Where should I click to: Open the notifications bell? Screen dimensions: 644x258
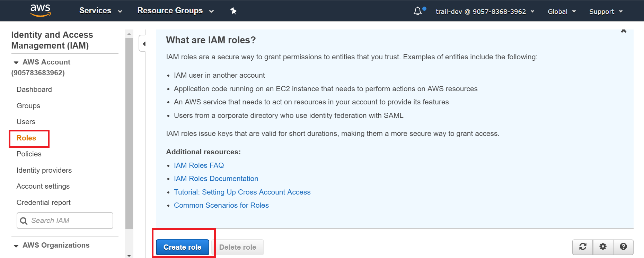coord(418,11)
